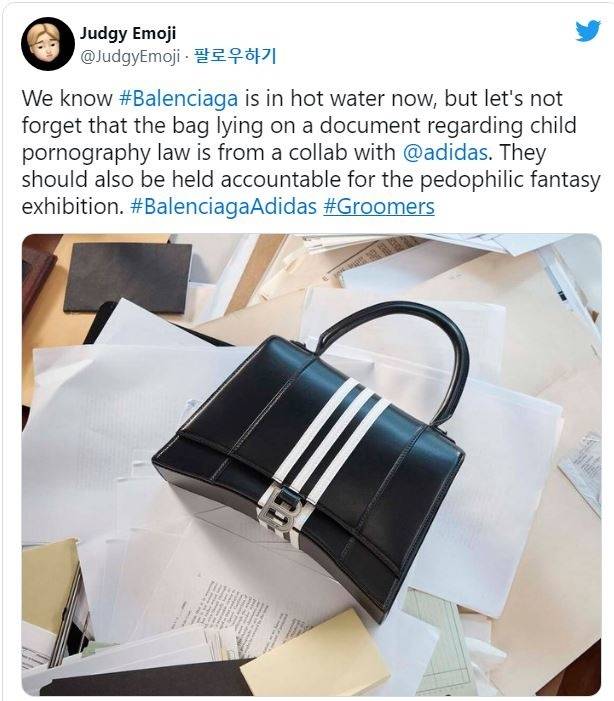This screenshot has height=701, width=614.
Task: Select the underlined #Groomers hashtag
Action: 379,207
